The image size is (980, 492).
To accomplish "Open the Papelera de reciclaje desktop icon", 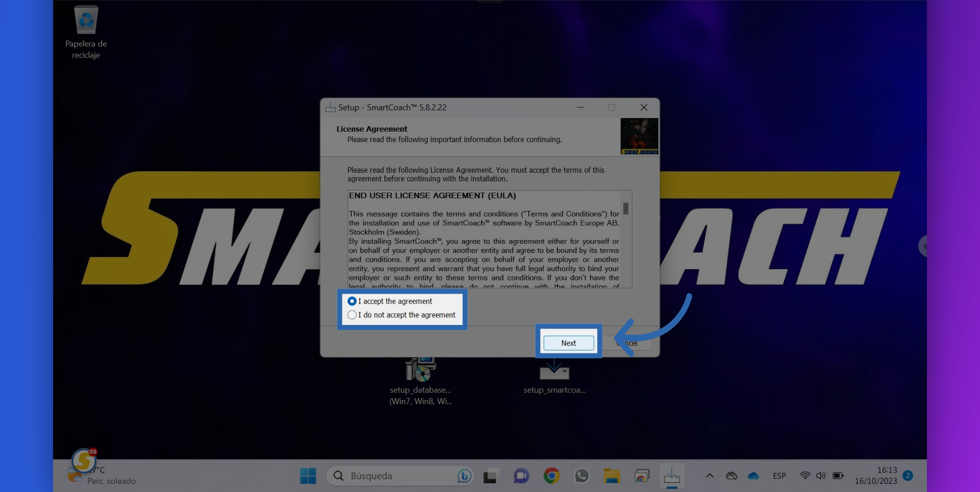I will (86, 32).
